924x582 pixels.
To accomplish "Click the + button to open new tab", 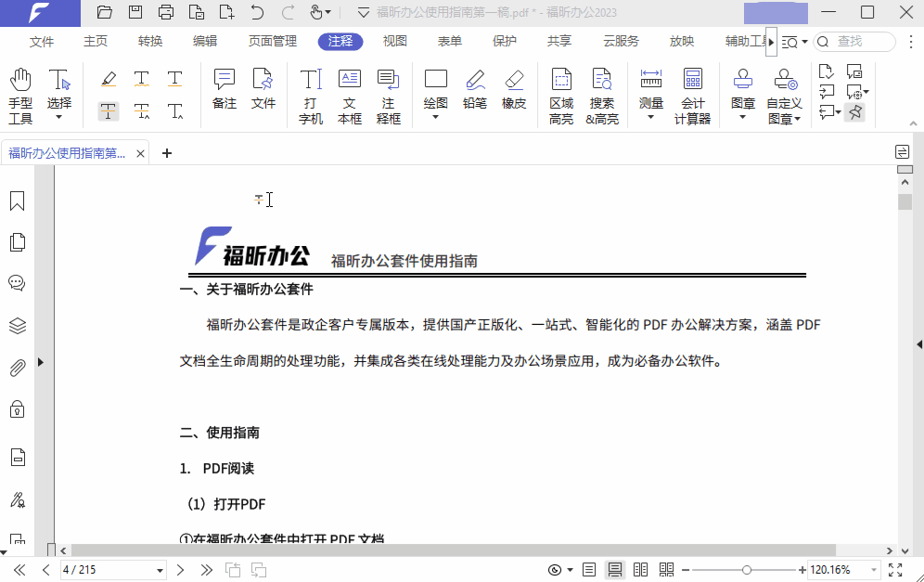I will pyautogui.click(x=167, y=152).
